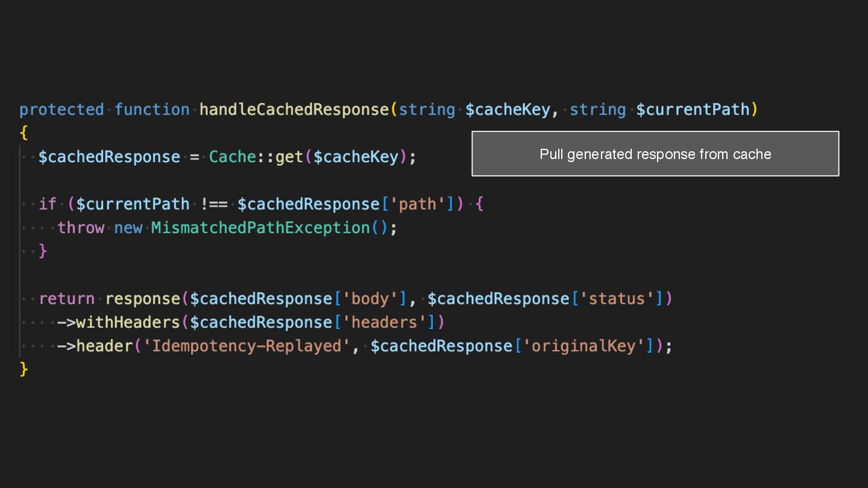Screen dimensions: 868x488
Task: Click the "Pull generated response from cache" annotation box
Action: pyautogui.click(x=655, y=154)
